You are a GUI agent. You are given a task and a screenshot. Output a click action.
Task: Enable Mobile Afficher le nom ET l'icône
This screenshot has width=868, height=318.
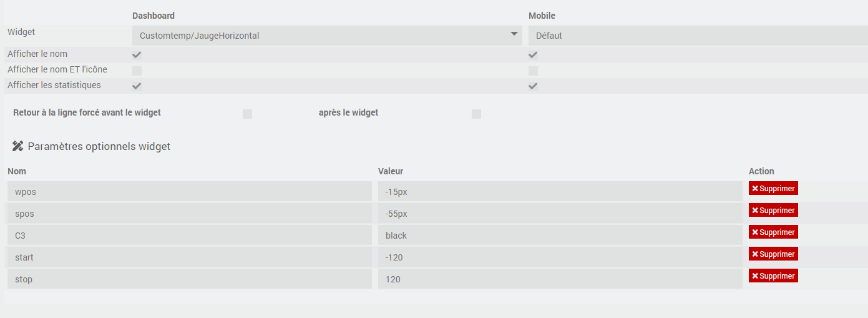[x=533, y=71]
